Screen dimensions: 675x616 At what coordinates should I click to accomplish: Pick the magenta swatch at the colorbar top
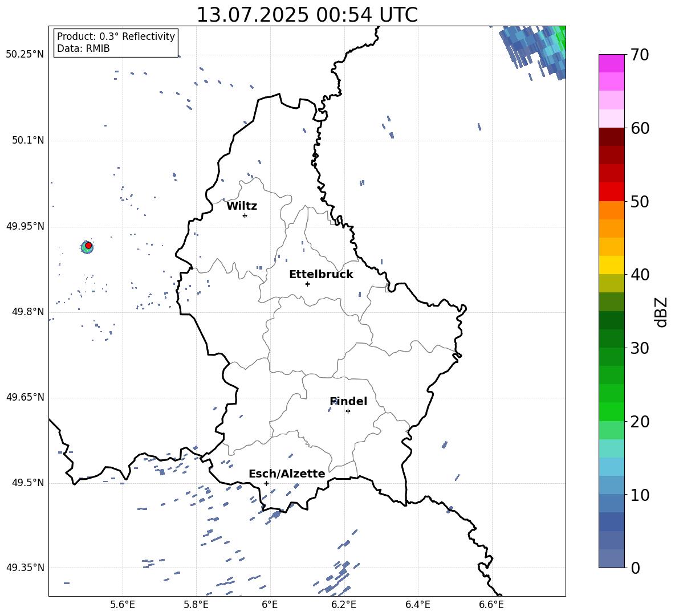coord(611,63)
